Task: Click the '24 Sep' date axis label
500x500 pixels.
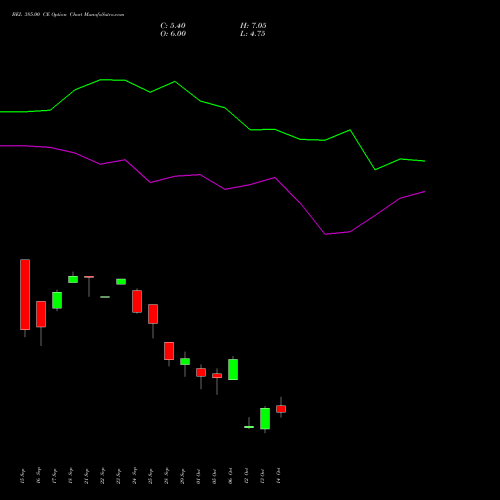Action: [134, 476]
